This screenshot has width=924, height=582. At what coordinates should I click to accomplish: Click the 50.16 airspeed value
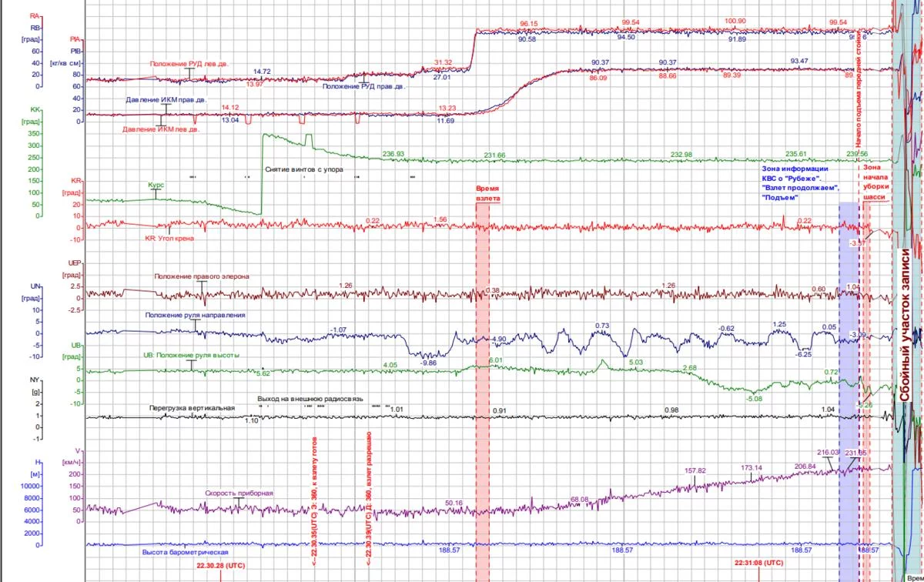point(454,503)
